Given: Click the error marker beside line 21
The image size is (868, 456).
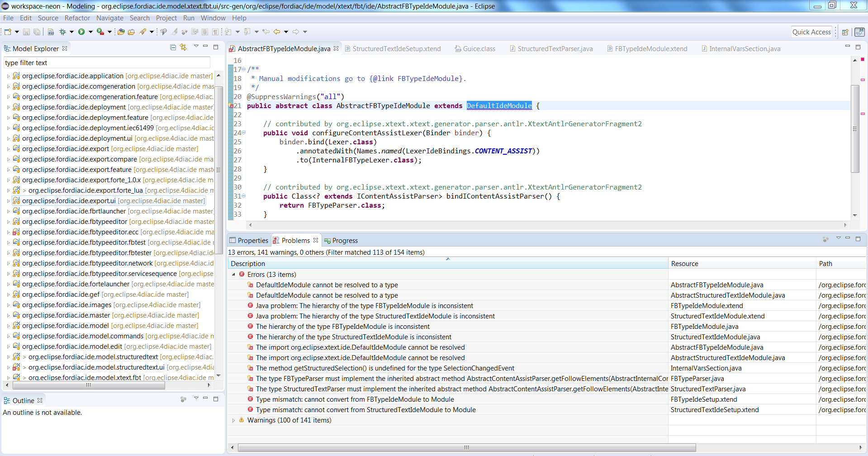Looking at the screenshot, I should coord(231,106).
